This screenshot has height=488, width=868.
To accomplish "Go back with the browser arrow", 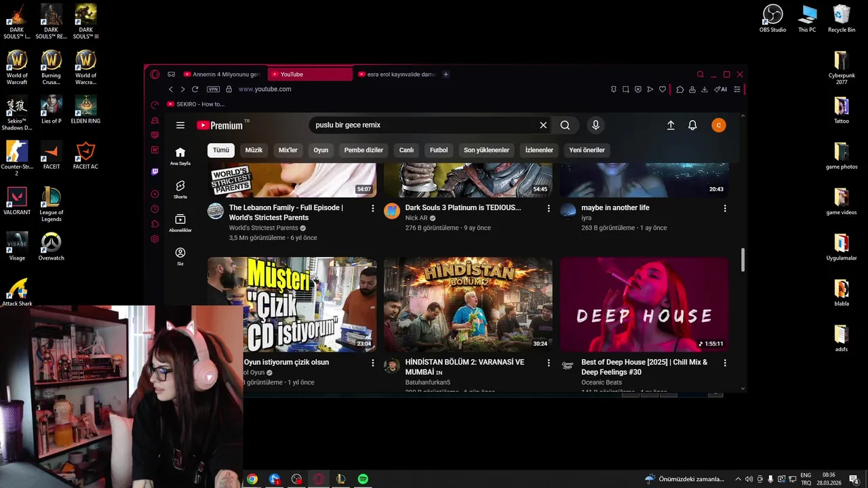I will pyautogui.click(x=171, y=89).
